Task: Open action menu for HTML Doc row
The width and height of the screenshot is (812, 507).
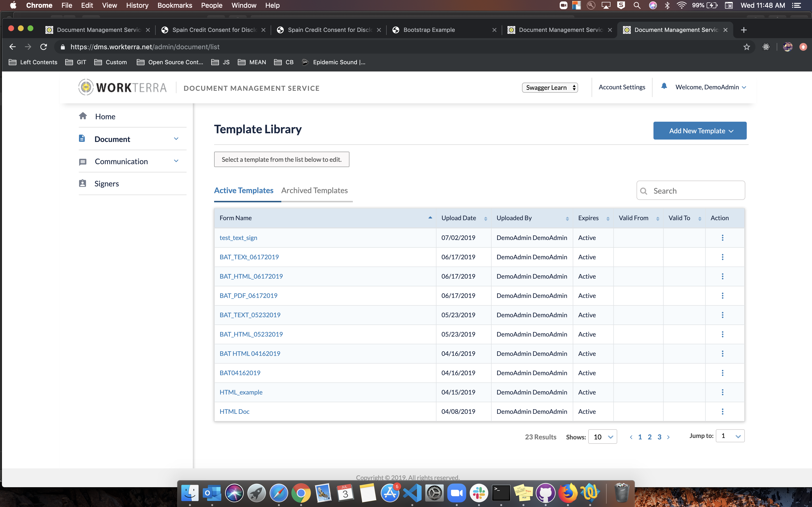Action: (x=722, y=411)
